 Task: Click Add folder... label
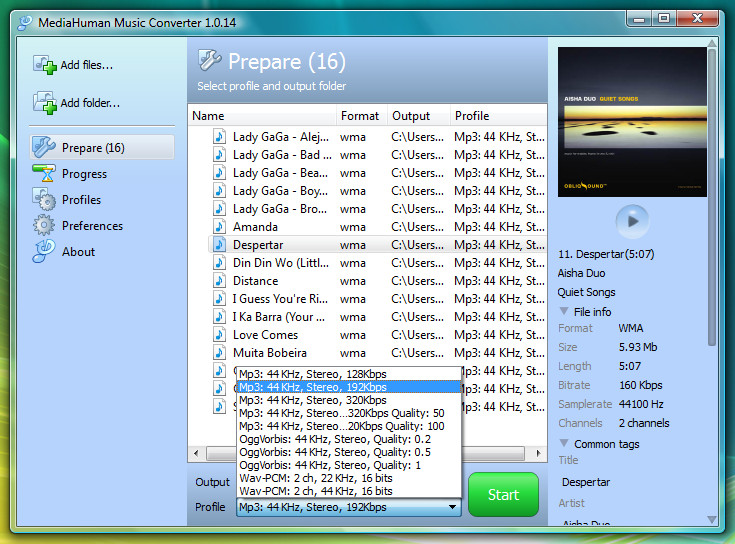pyautogui.click(x=90, y=103)
